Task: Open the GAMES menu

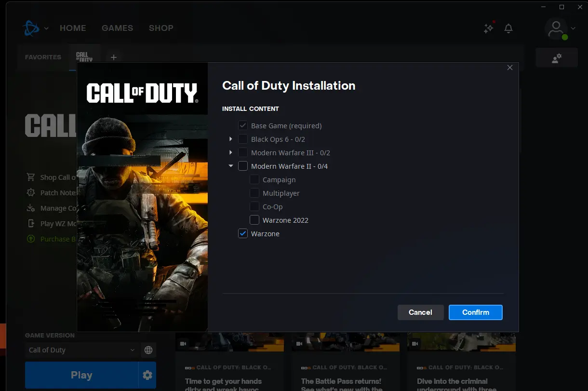Action: [x=117, y=28]
